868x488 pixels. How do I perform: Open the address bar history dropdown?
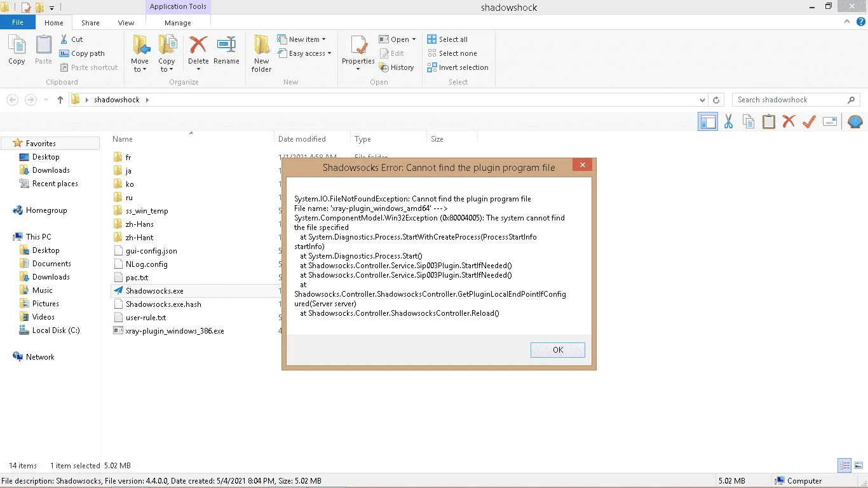[x=702, y=100]
